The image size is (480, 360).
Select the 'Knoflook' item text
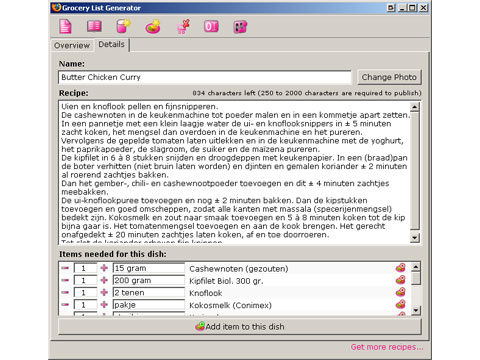tap(206, 293)
